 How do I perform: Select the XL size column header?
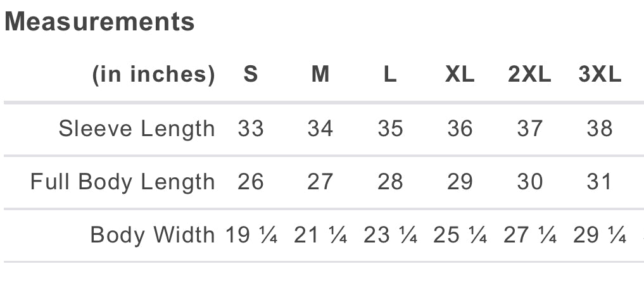coord(460,75)
